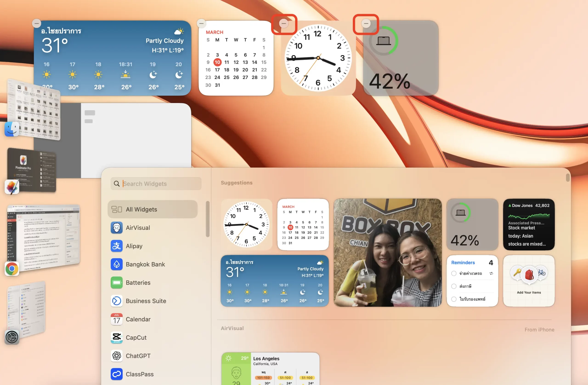Add the Dow Jones stocks widget
The height and width of the screenshot is (385, 588).
(529, 224)
